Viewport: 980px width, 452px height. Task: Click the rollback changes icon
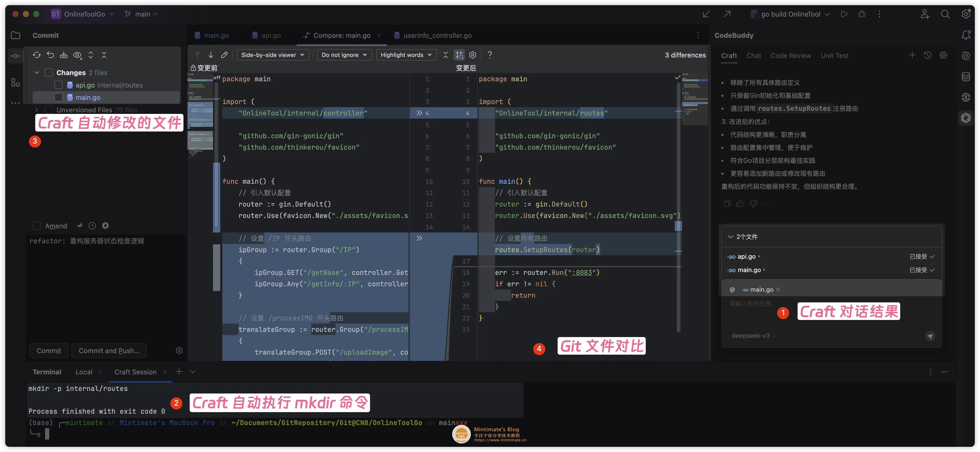pyautogui.click(x=50, y=55)
